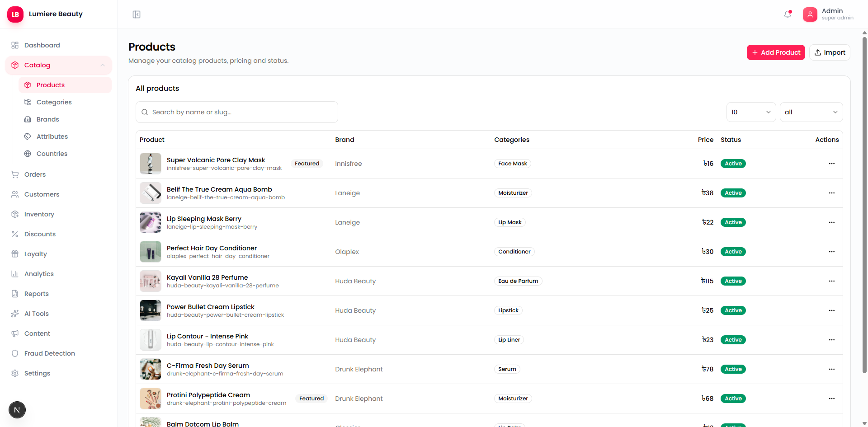
Task: Open actions menu for Power Bullet Cream Lipstick
Action: click(x=832, y=310)
